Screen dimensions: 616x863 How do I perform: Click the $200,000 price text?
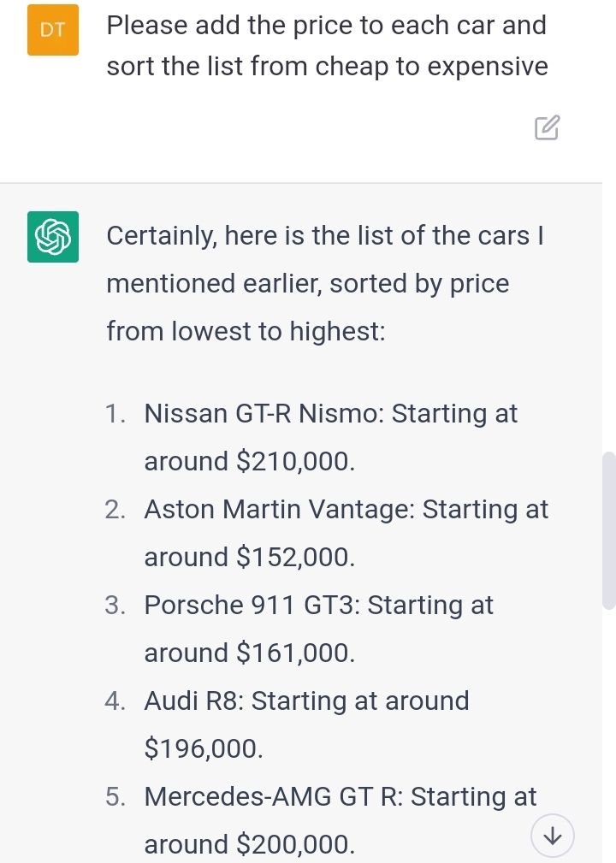(294, 845)
